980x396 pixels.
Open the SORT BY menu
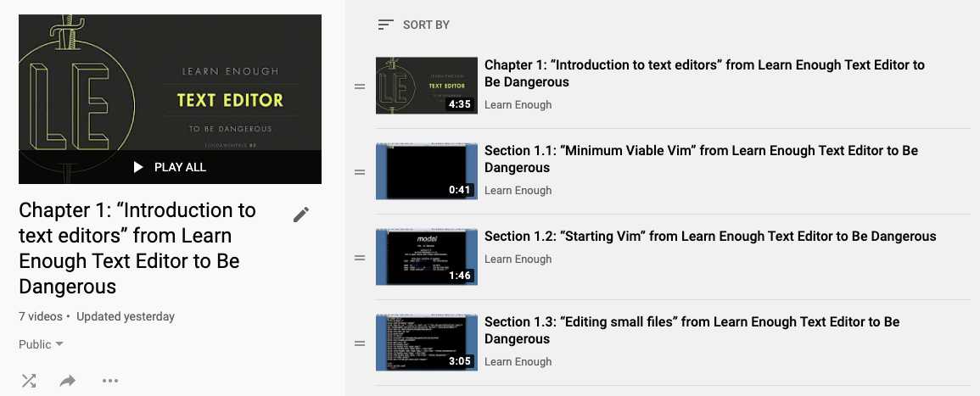coord(426,25)
